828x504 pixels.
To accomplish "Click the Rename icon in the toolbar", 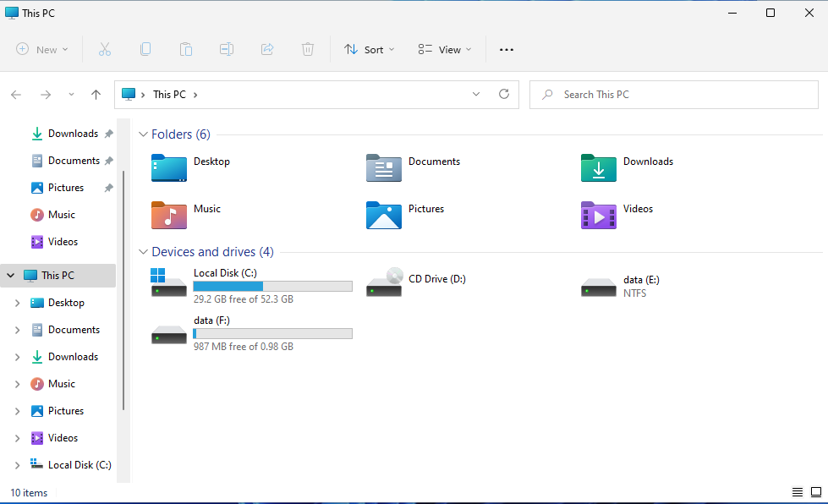I will [x=227, y=49].
